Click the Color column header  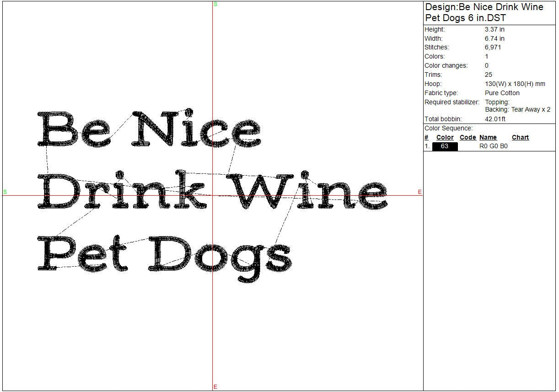(x=445, y=137)
